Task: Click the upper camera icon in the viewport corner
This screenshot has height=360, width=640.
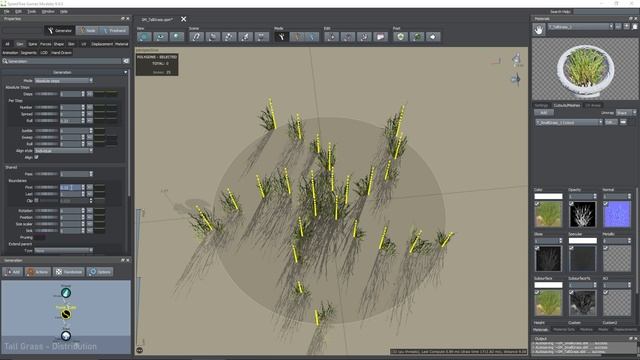Action: pyautogui.click(x=517, y=59)
